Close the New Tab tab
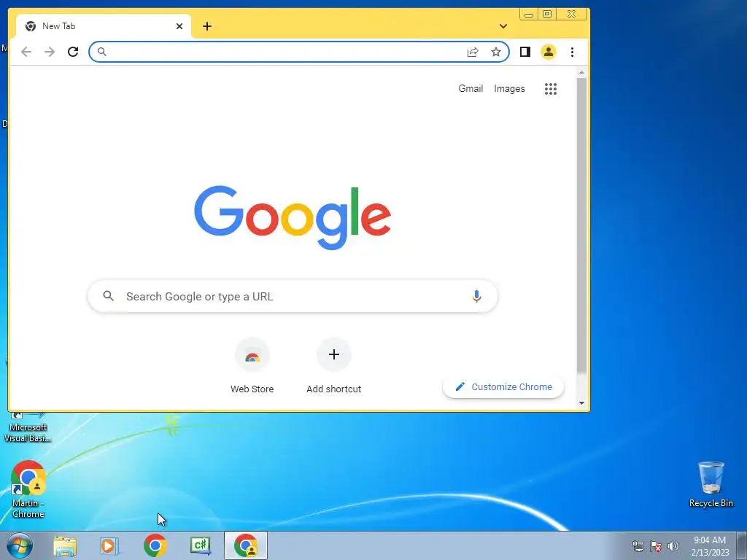747x560 pixels. coord(179,26)
